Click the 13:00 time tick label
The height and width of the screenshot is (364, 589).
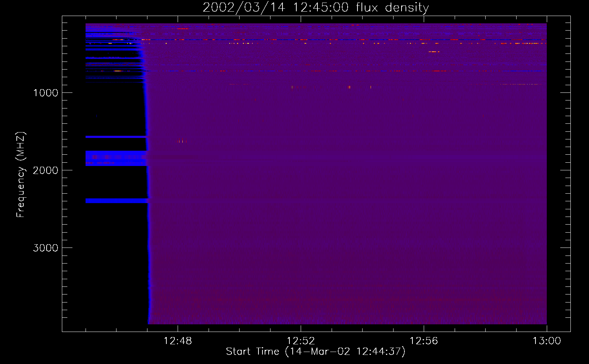point(547,341)
